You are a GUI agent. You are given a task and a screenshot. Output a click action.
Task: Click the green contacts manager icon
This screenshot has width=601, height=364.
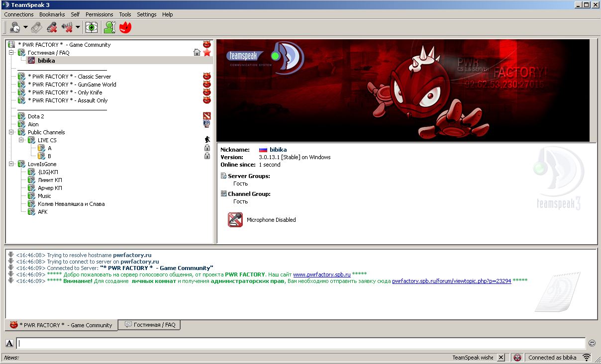pos(109,27)
